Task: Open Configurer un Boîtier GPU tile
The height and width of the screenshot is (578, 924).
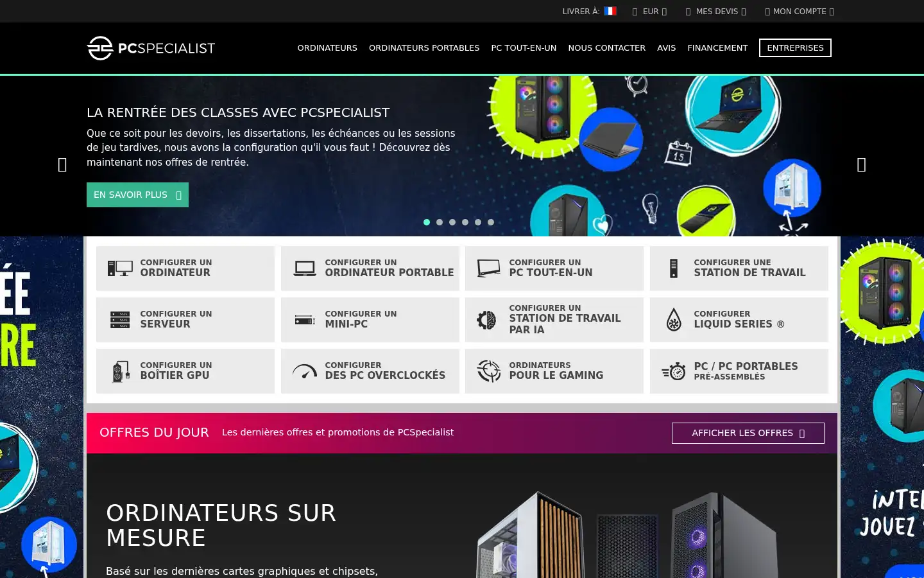Action: click(185, 371)
